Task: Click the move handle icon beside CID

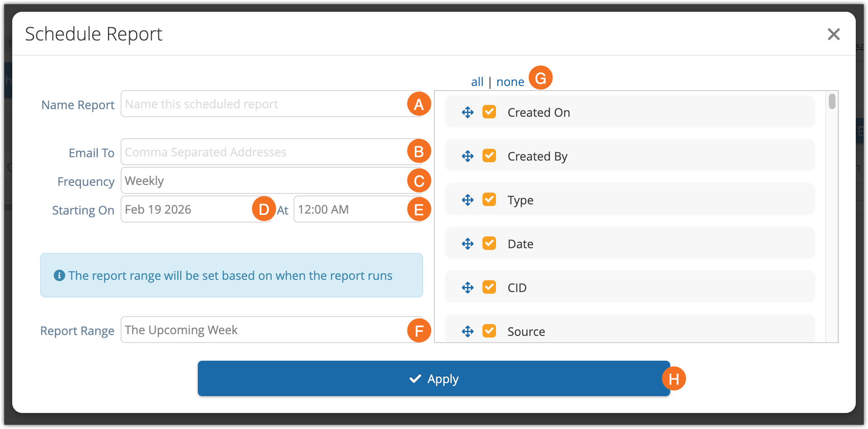Action: (467, 288)
